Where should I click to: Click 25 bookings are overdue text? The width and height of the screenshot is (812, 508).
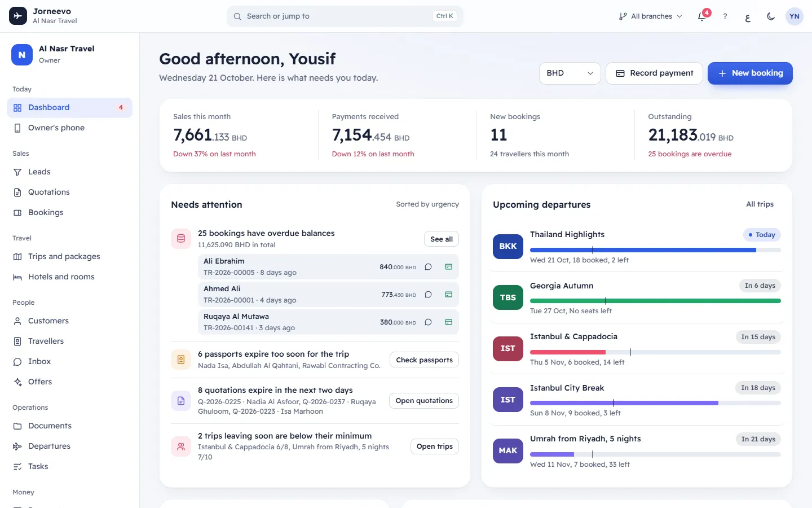pos(690,154)
